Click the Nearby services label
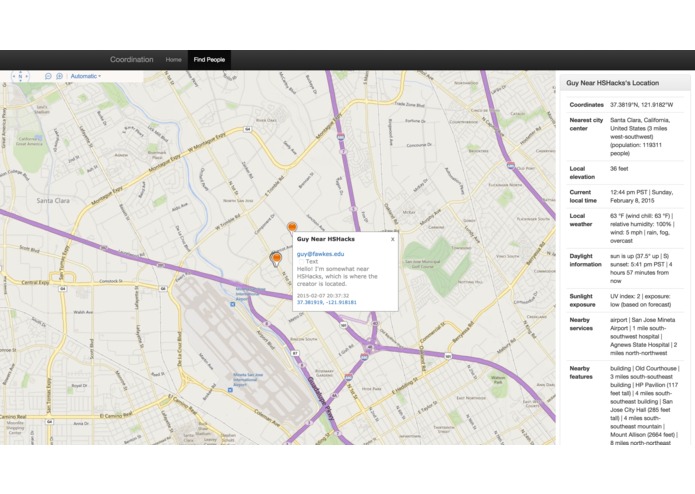Image resolution: width=695 pixels, height=494 pixels. coord(581,324)
